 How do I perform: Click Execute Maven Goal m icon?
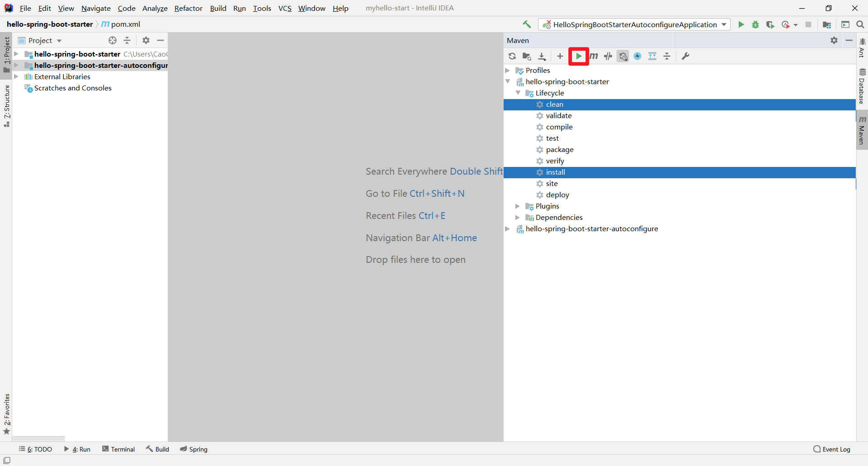pos(594,56)
